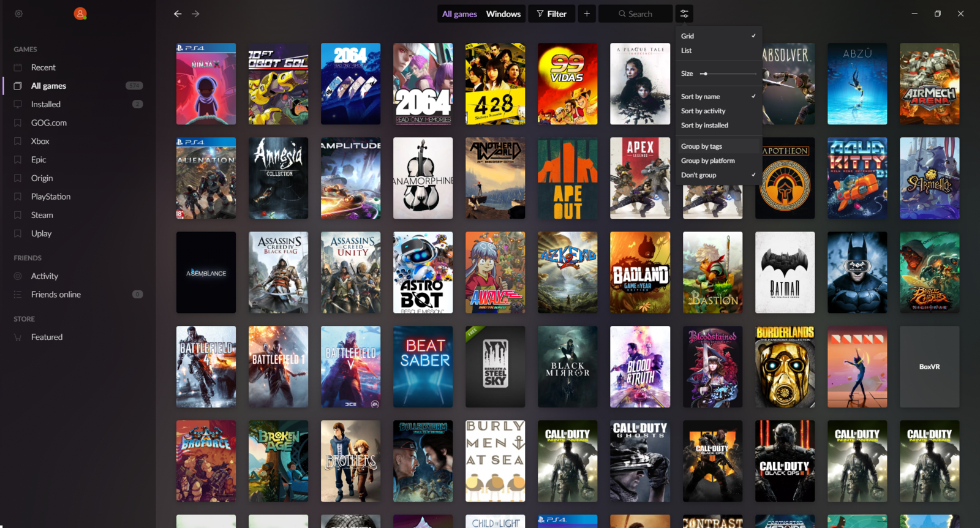
Task: Go back with the left arrow
Action: [178, 13]
